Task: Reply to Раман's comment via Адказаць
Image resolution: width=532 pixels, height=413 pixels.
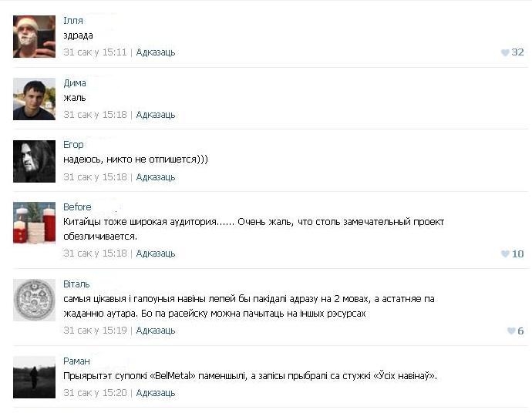Action: tap(156, 393)
